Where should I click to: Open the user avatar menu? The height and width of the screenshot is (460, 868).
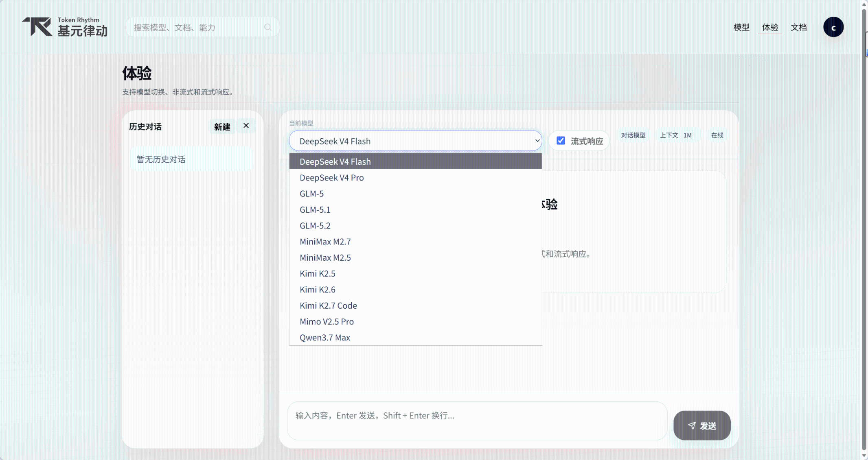pos(833,27)
